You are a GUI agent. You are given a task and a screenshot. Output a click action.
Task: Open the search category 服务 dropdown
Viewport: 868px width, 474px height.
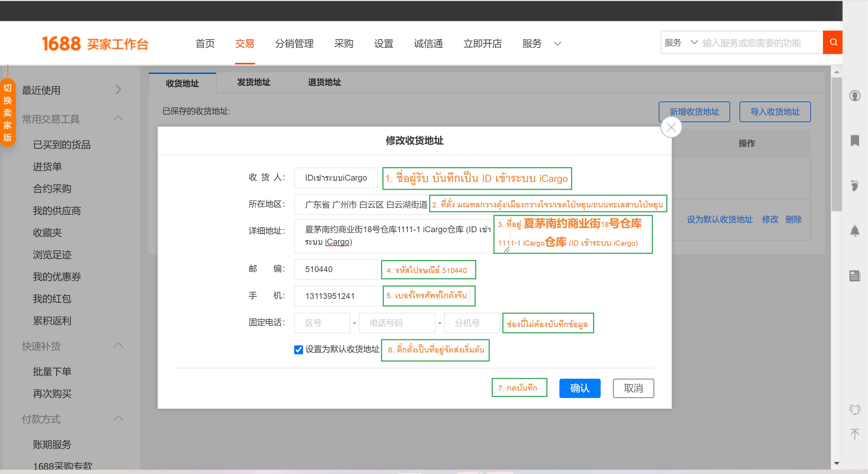[681, 43]
